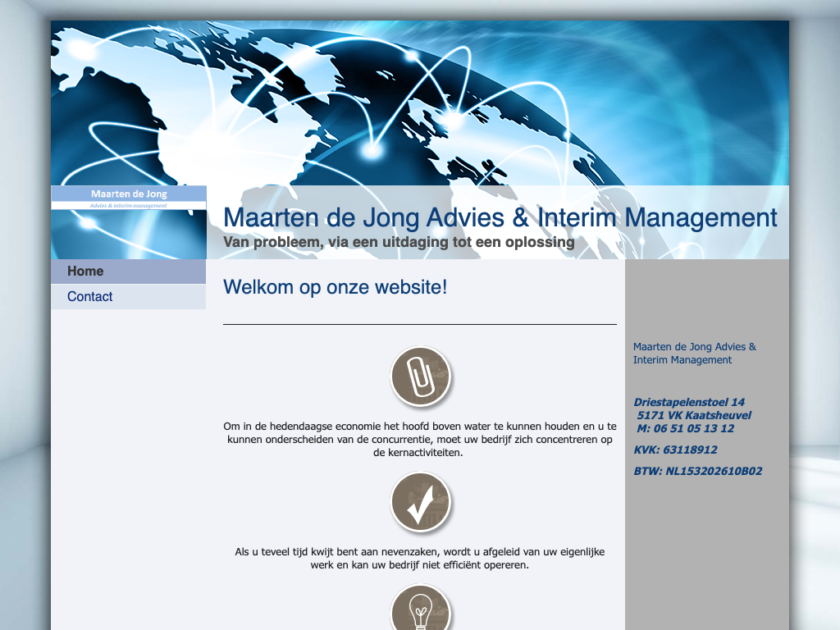Click the mobile phone number 06 51 05 13 12

[x=685, y=428]
